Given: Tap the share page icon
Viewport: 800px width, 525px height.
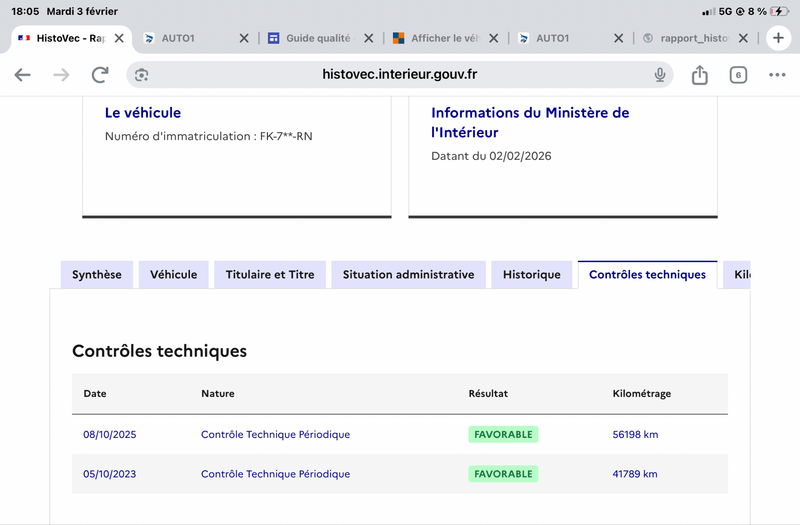Looking at the screenshot, I should [x=700, y=75].
